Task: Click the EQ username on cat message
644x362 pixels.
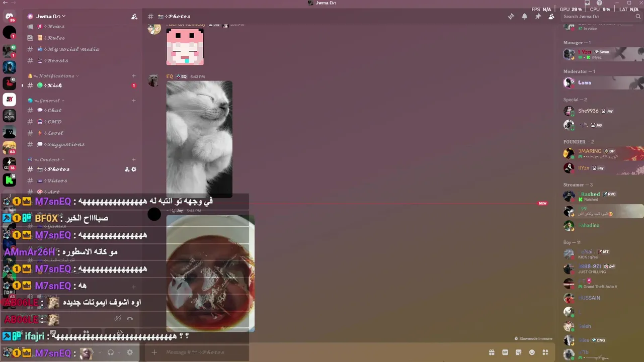Action: pos(170,76)
